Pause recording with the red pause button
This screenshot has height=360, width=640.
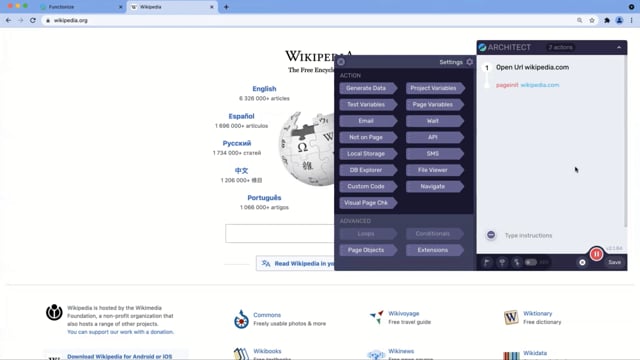pyautogui.click(x=596, y=254)
